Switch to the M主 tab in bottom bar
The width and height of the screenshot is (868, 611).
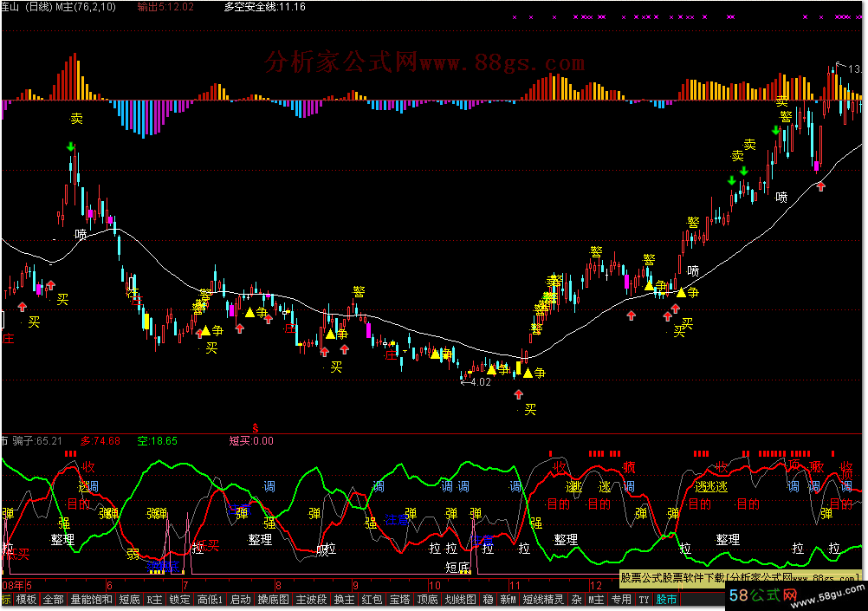click(596, 600)
